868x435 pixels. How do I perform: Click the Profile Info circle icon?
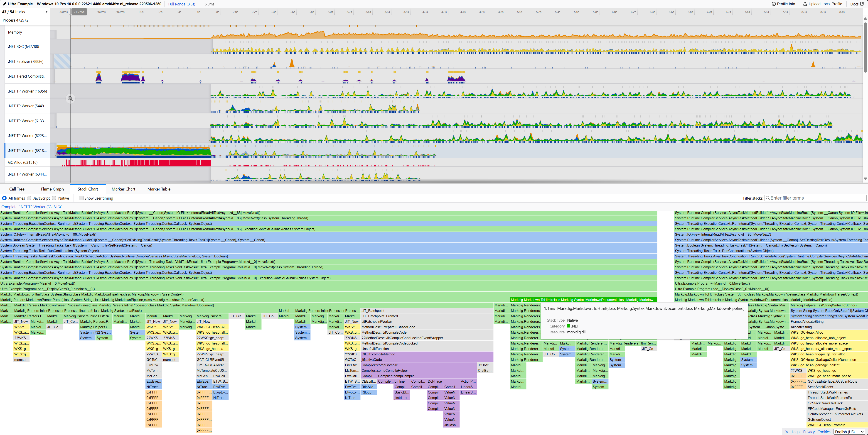pyautogui.click(x=774, y=4)
